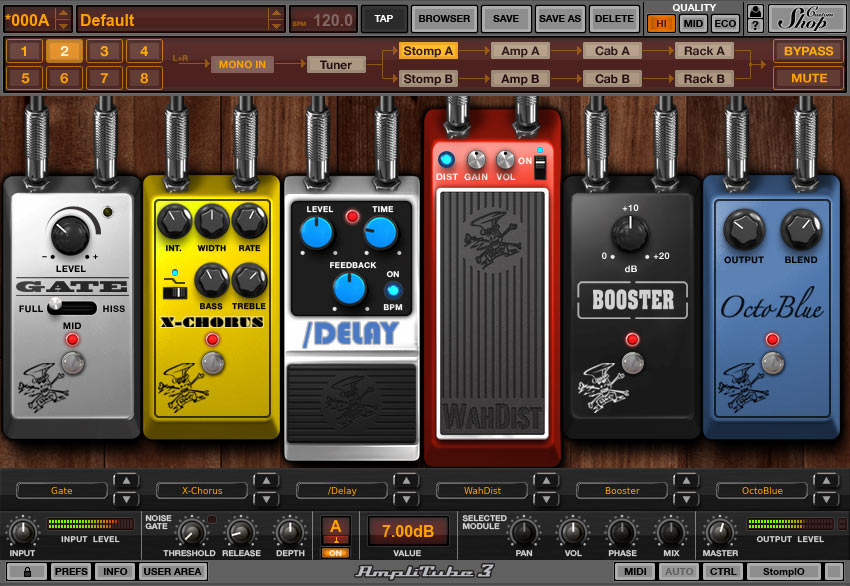Turn the Gate LEVEL knob

pos(70,235)
